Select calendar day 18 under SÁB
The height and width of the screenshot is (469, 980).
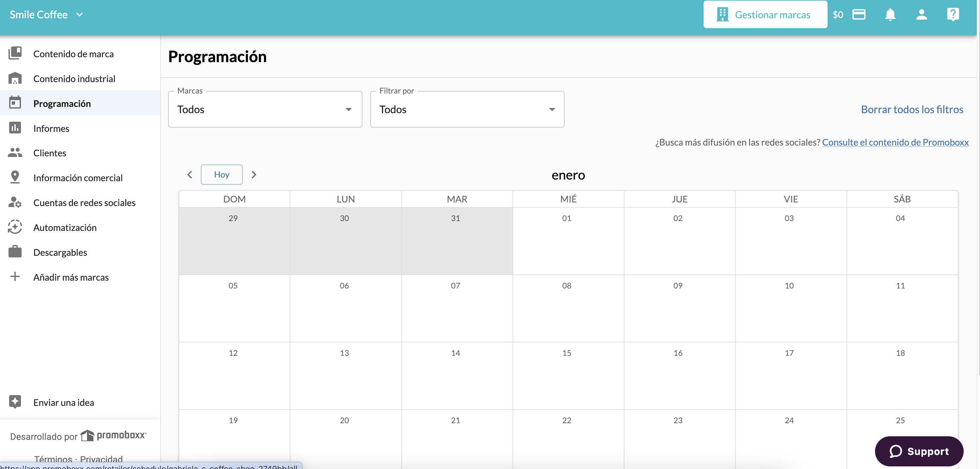click(902, 376)
